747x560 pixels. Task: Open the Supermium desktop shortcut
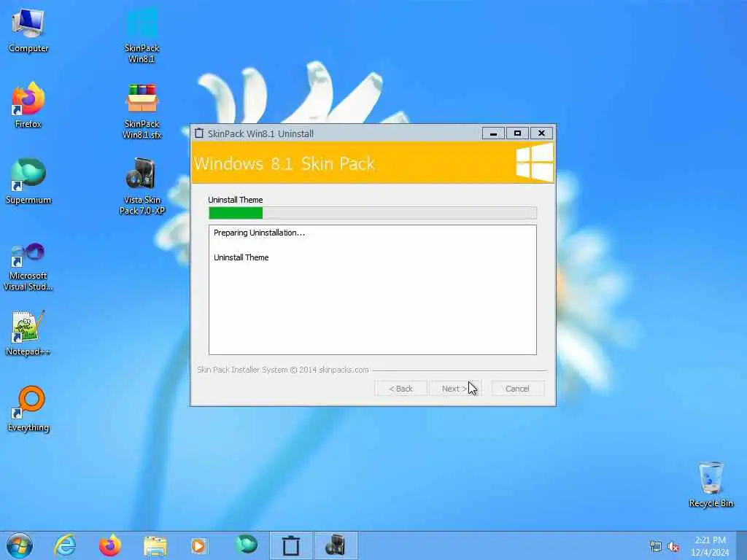28,182
